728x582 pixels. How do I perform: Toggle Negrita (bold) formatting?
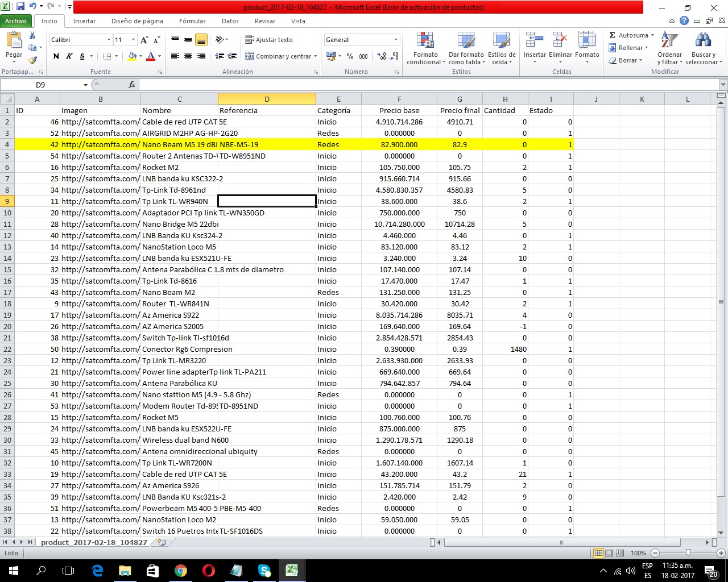click(56, 56)
